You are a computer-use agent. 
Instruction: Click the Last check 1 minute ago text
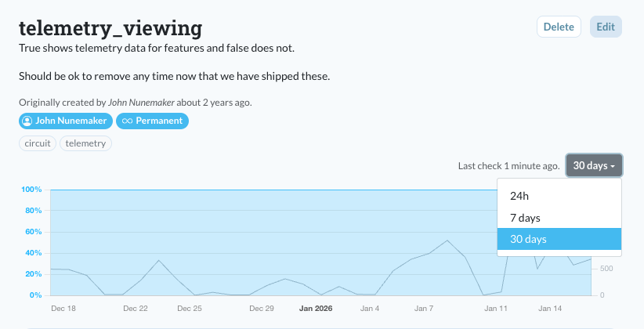coord(508,166)
